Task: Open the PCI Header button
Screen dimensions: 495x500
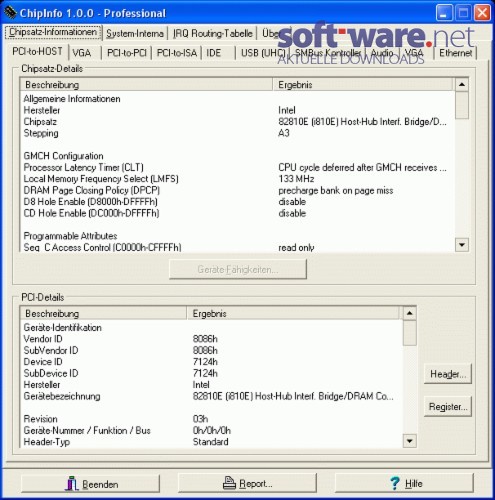Action: point(448,374)
